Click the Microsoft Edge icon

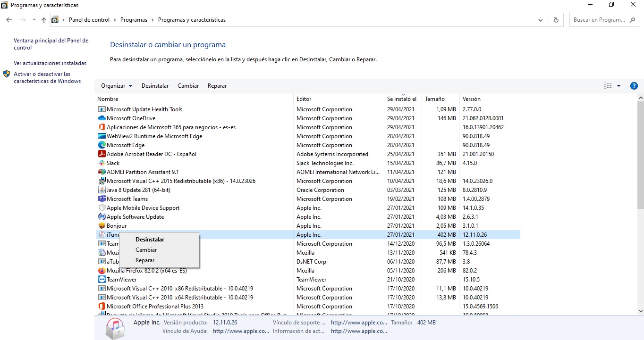point(102,145)
